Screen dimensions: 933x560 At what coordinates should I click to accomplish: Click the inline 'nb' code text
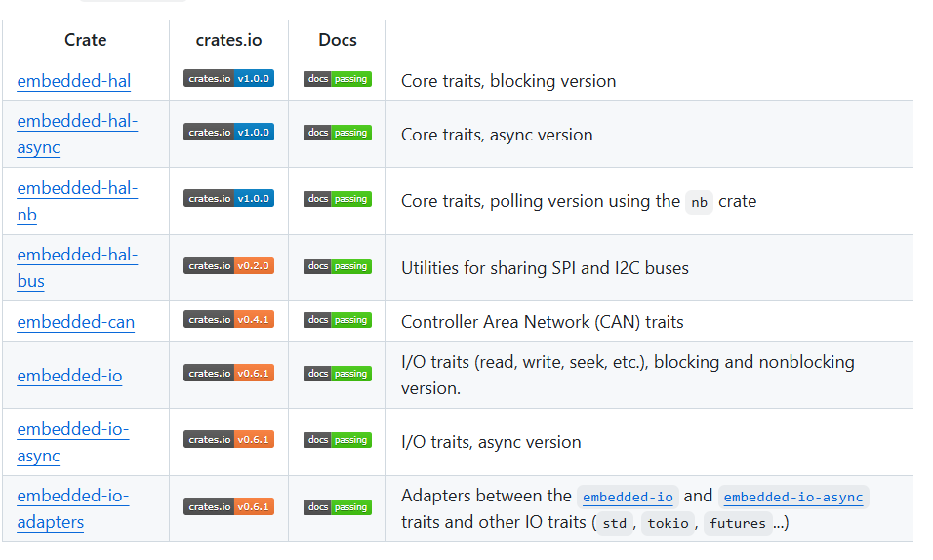(699, 202)
